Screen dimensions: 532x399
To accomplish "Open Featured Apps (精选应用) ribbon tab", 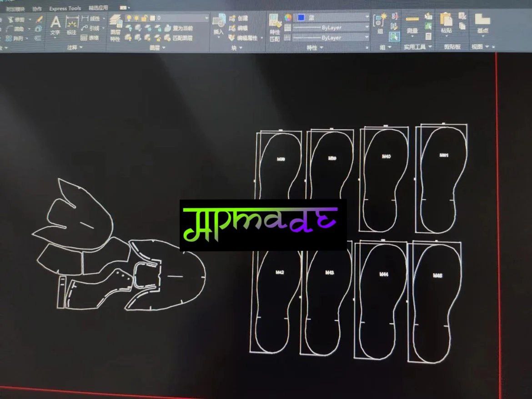I will (98, 8).
